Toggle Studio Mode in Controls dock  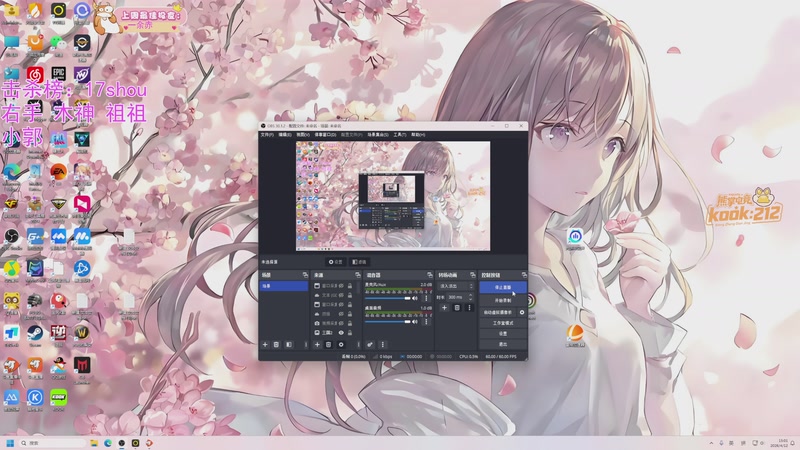point(503,323)
